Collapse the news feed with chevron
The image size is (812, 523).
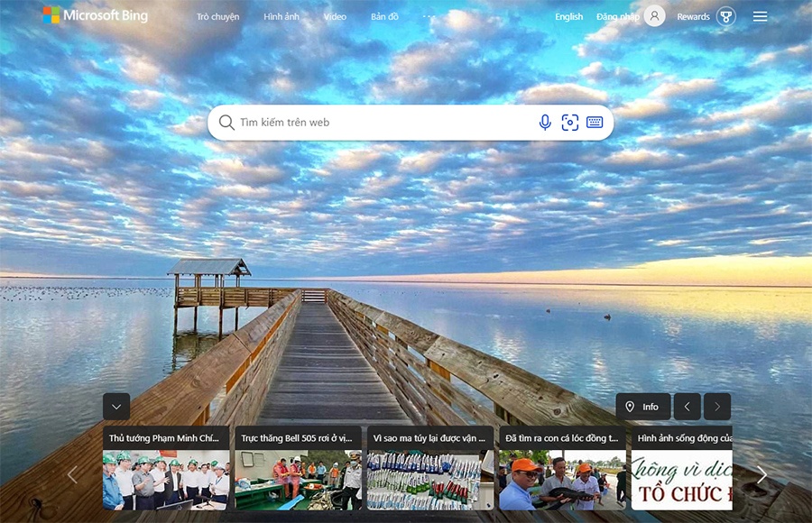tap(116, 407)
